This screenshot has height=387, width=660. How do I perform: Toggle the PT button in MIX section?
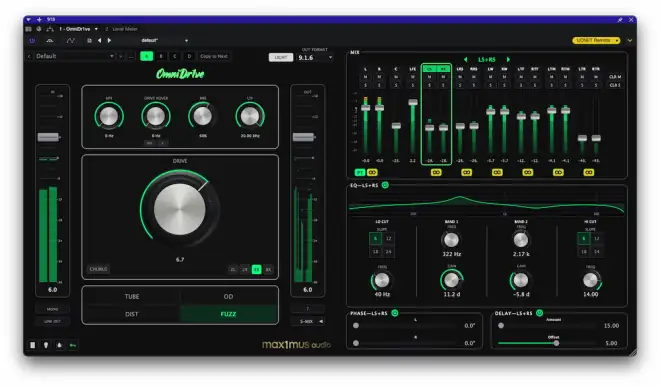[359, 172]
